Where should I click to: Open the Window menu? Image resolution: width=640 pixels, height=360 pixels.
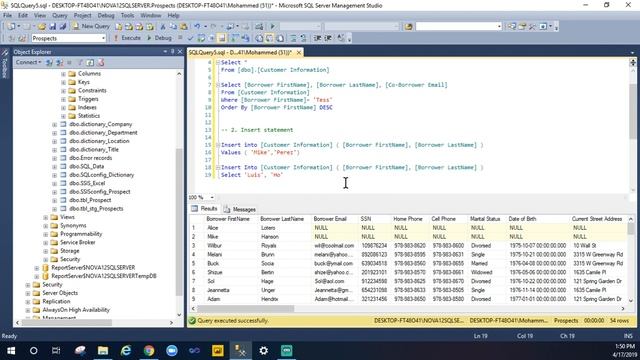coord(151,16)
